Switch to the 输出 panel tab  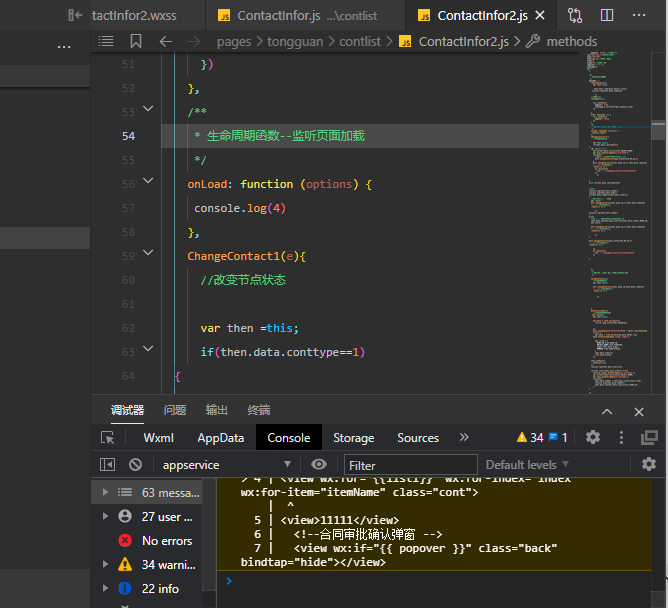[x=216, y=410]
